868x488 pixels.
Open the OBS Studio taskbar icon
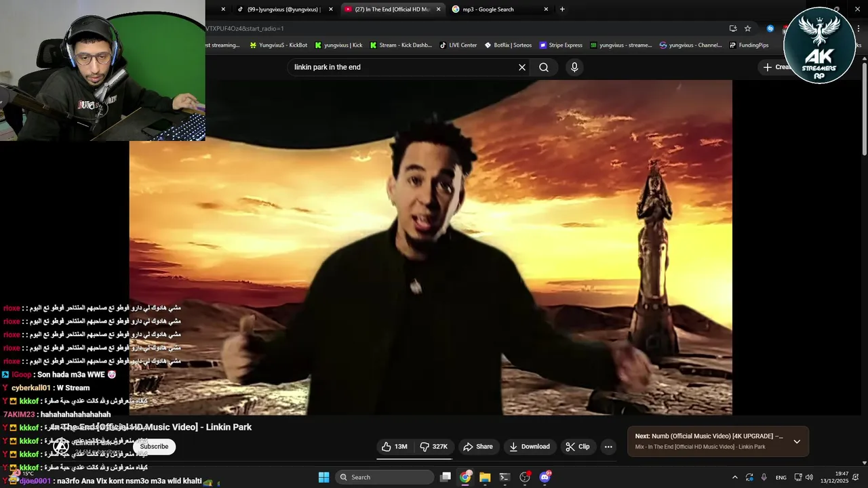[525, 477]
